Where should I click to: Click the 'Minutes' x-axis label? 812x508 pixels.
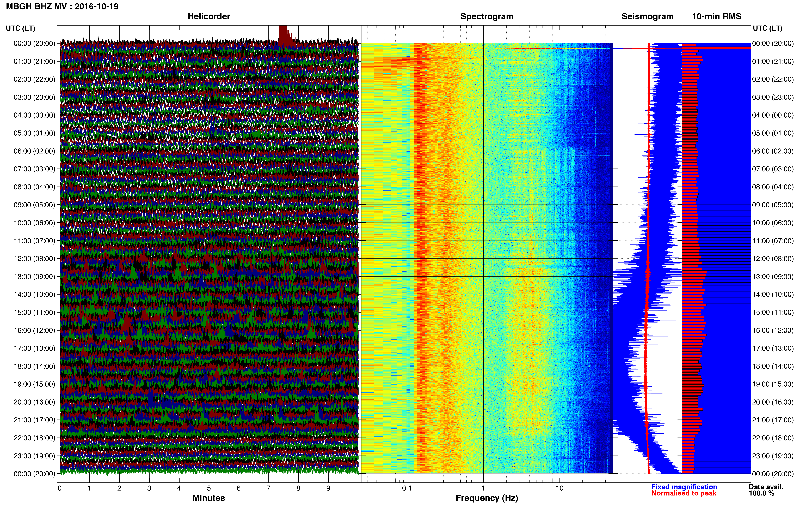[x=208, y=498]
